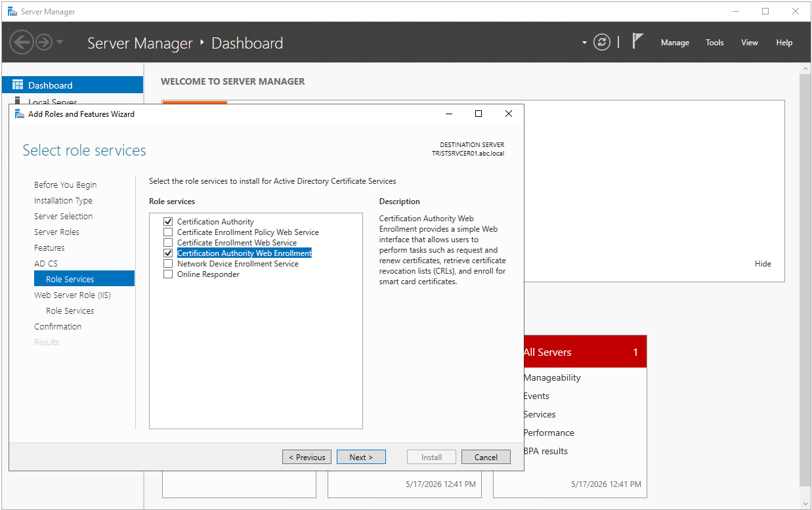Enable Network Device Enrollment Service checkbox
This screenshot has height=510, width=812.
(168, 264)
